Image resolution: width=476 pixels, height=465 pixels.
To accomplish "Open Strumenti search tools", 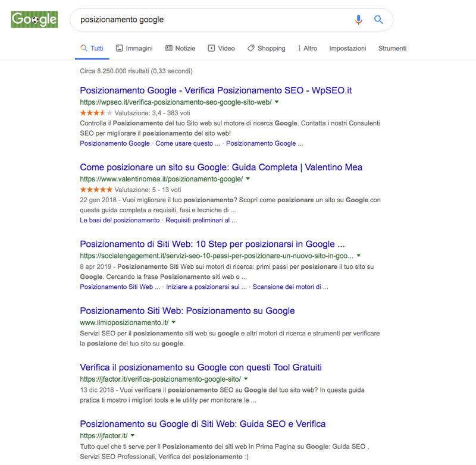I will pyautogui.click(x=392, y=48).
